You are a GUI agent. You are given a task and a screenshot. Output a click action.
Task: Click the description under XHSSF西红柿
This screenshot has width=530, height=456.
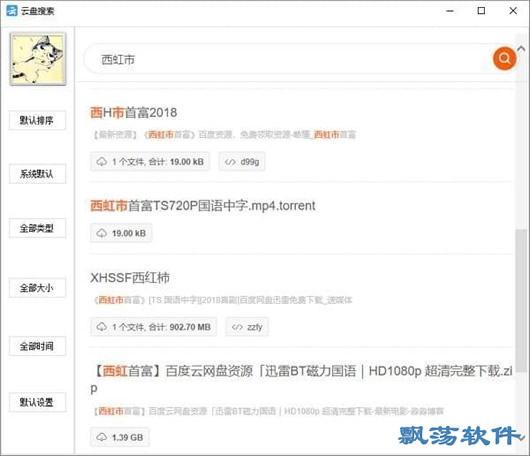click(x=223, y=300)
